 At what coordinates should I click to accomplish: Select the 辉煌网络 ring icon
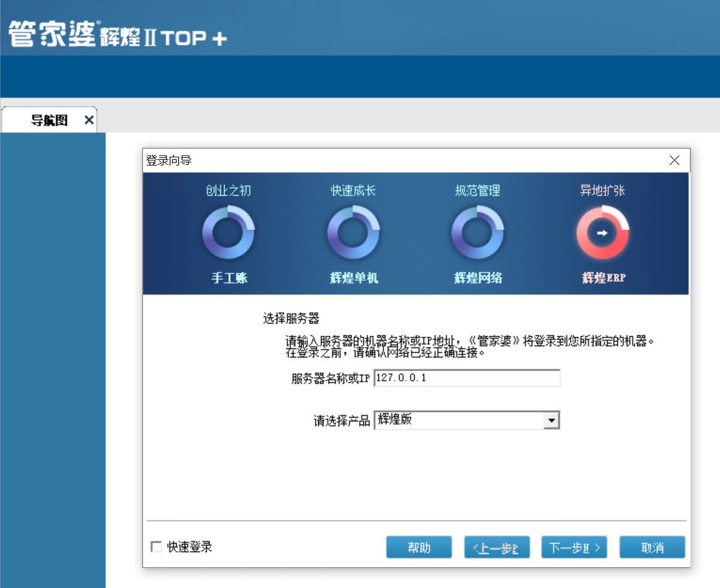(477, 233)
